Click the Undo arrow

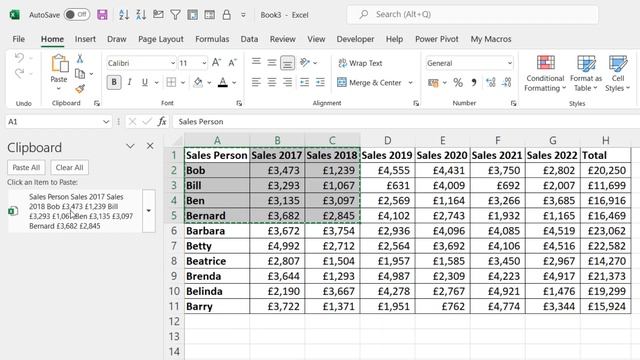[19, 58]
